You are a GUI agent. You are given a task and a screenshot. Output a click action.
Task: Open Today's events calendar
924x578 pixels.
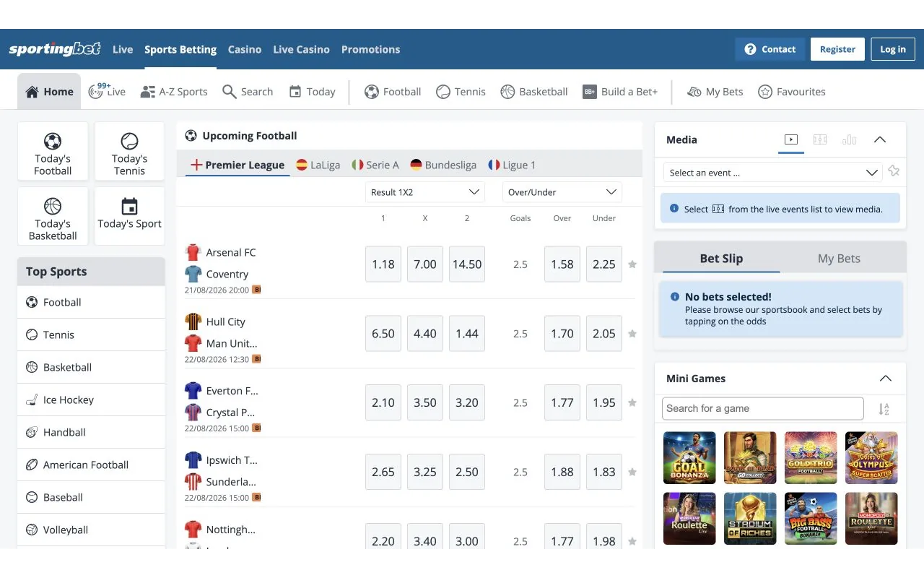[312, 92]
